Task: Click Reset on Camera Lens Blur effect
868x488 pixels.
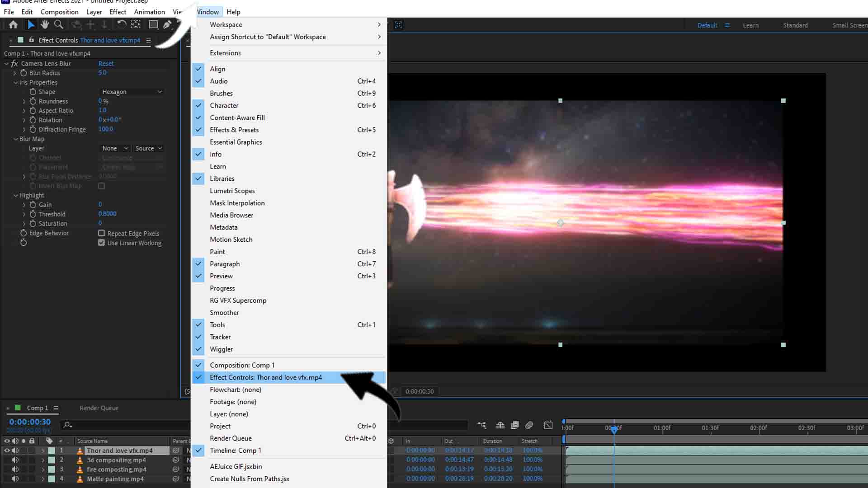Action: tap(106, 63)
